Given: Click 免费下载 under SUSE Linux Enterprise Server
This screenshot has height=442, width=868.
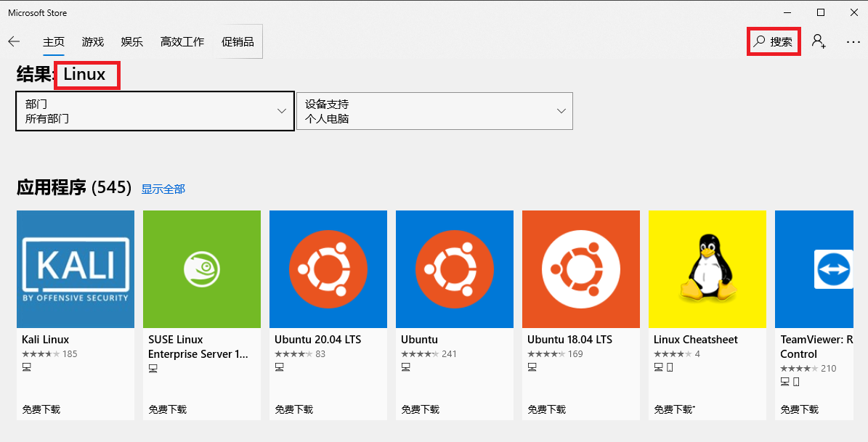Looking at the screenshot, I should coord(167,409).
